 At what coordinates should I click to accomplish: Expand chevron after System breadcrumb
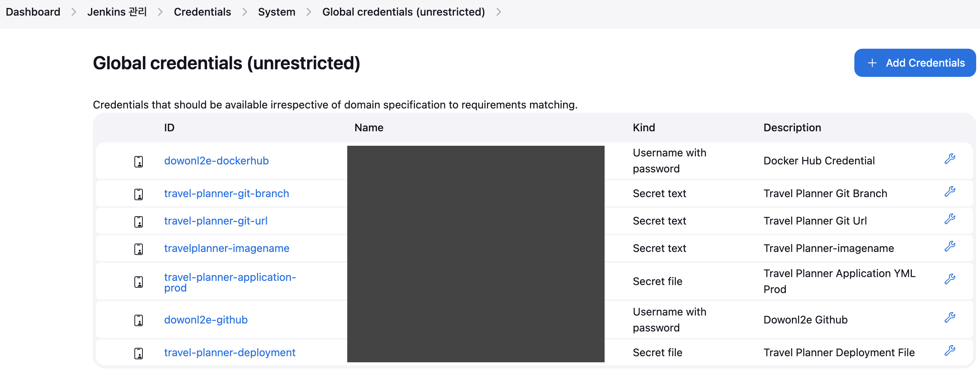pos(309,12)
